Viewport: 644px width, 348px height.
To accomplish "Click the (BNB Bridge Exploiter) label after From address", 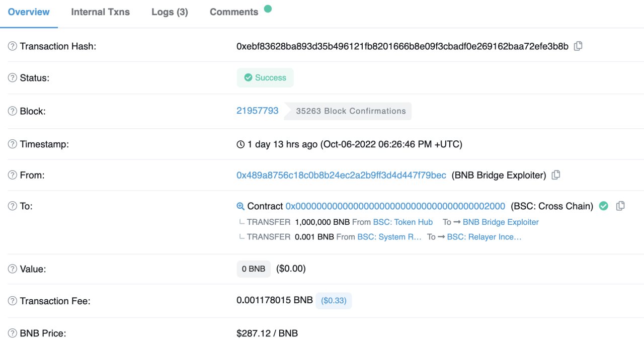I will (x=499, y=175).
